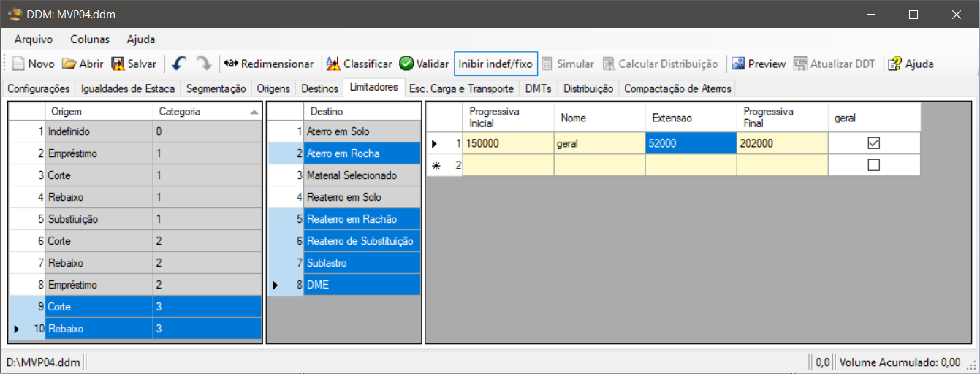Click Redimensionar columns tool
The height and width of the screenshot is (374, 980).
coord(267,64)
